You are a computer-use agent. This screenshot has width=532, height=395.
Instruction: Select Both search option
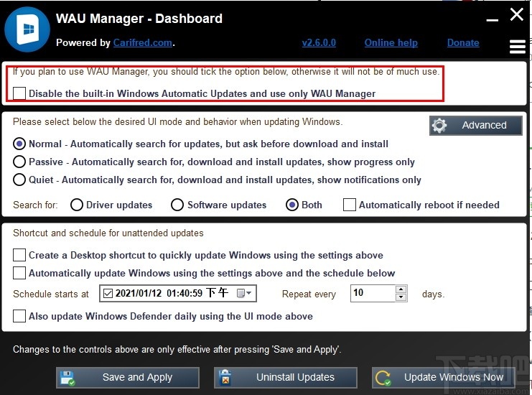click(x=292, y=205)
